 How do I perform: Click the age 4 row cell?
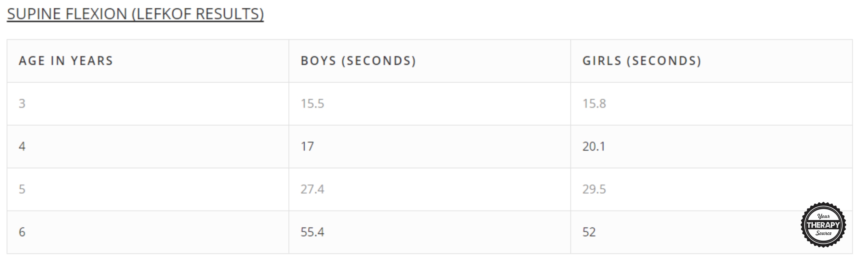tap(22, 147)
